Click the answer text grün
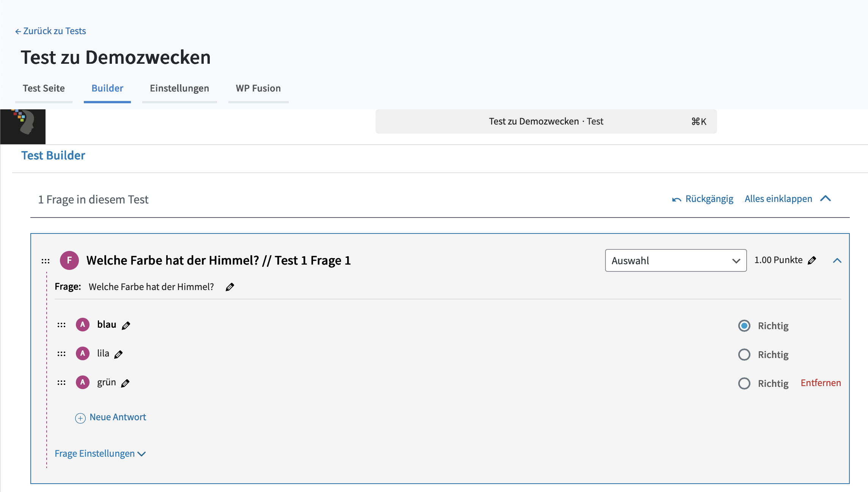868x492 pixels. [107, 382]
